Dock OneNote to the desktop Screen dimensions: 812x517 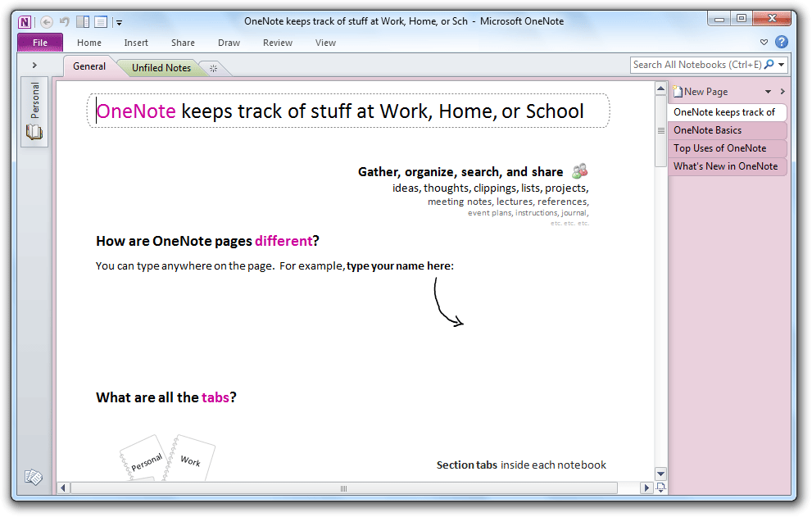click(x=83, y=22)
